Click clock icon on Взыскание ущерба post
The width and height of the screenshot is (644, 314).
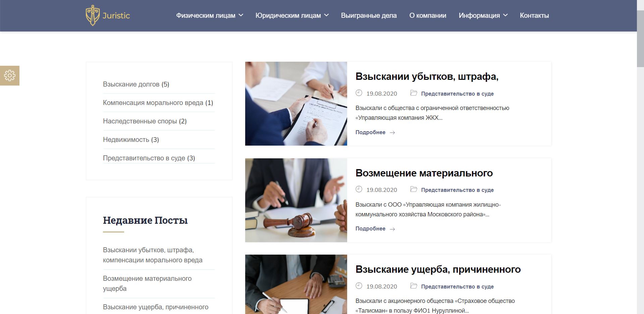[x=359, y=286]
